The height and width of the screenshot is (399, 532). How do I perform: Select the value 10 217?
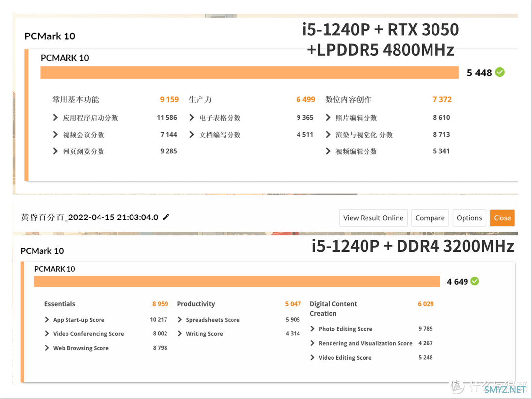point(159,319)
